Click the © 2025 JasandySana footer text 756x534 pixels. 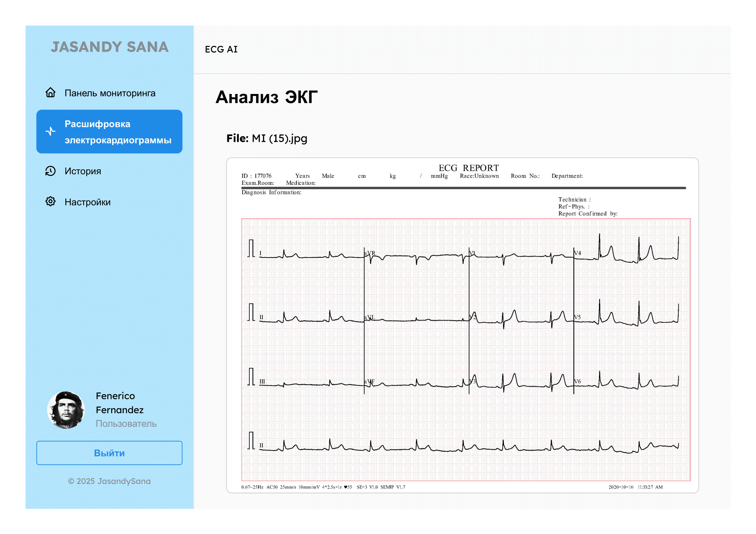[109, 481]
